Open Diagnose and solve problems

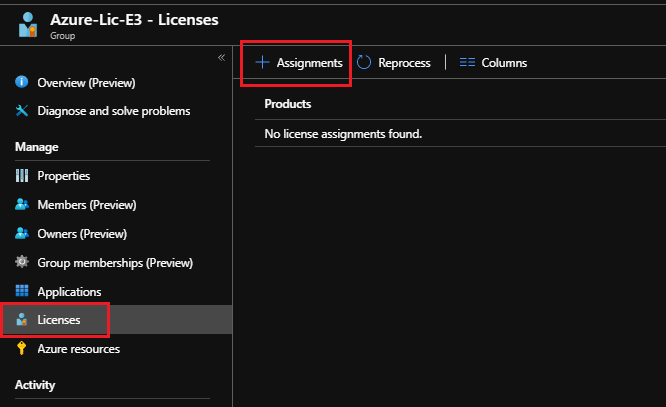coord(113,110)
